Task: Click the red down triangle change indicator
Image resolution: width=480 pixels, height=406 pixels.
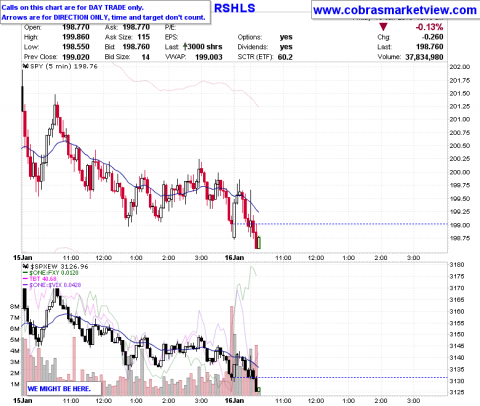Action: [x=383, y=27]
